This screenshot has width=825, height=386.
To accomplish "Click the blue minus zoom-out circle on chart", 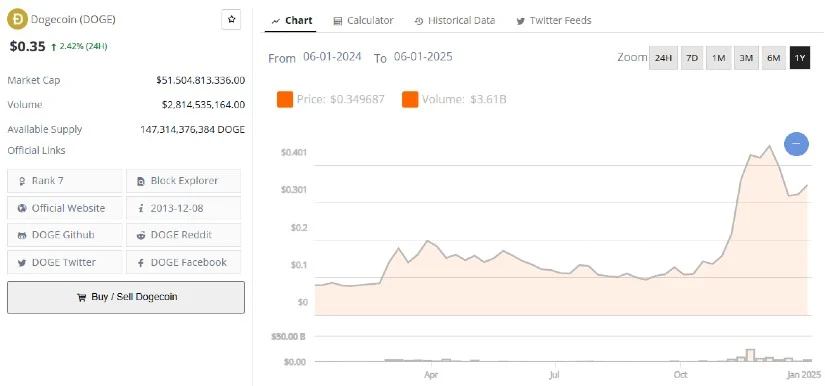I will pyautogui.click(x=796, y=144).
